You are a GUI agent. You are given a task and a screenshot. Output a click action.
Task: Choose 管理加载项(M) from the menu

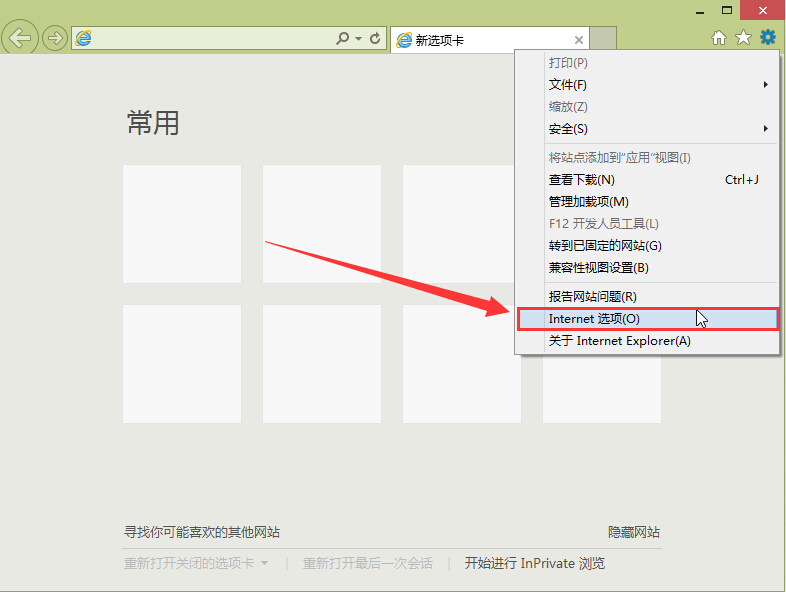(x=588, y=202)
